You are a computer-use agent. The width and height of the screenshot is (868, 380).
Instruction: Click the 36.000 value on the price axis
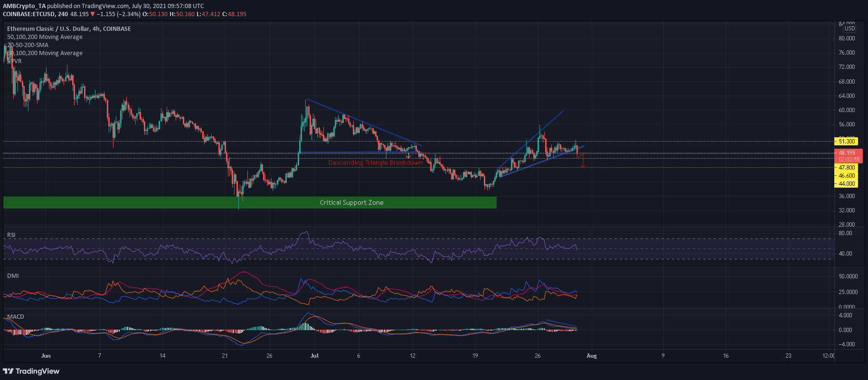[847, 196]
